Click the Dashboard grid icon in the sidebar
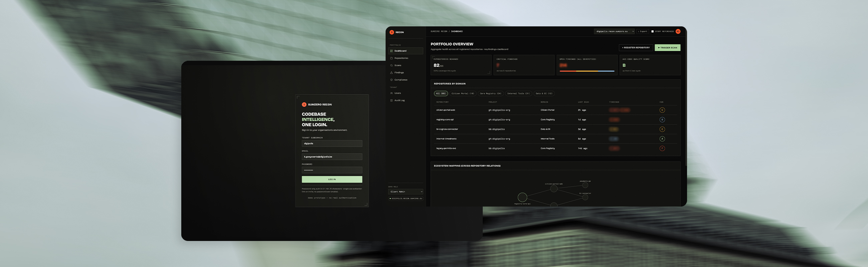The height and width of the screenshot is (267, 868). [x=391, y=51]
